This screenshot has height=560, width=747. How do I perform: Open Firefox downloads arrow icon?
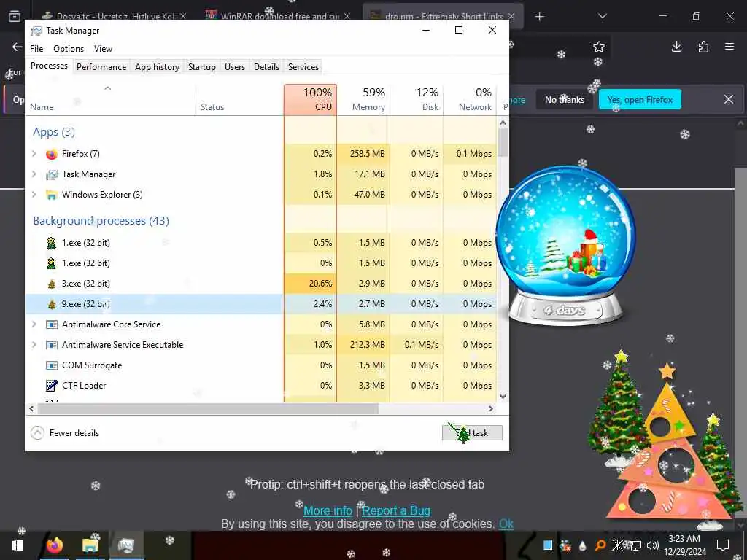point(676,47)
